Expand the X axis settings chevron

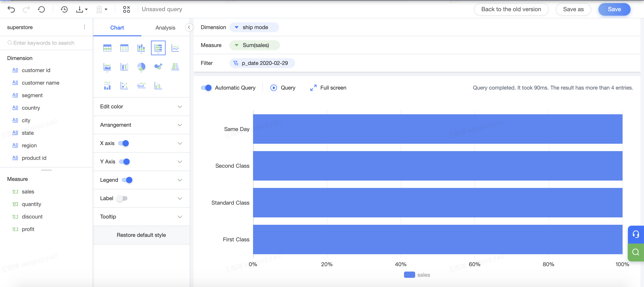pyautogui.click(x=180, y=143)
